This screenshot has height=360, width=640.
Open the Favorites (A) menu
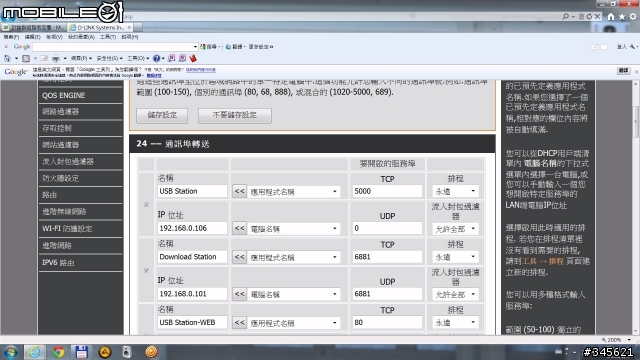[x=81, y=37]
